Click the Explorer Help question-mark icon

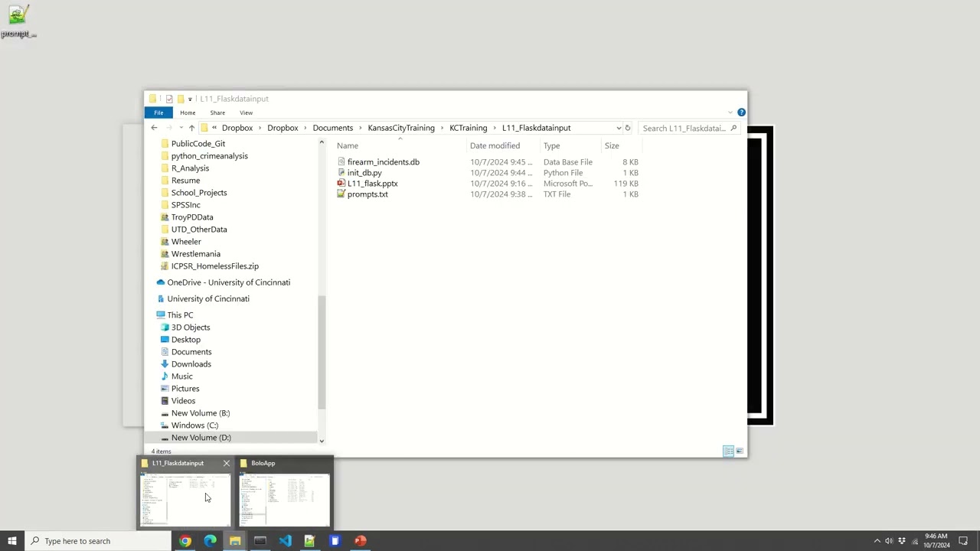click(741, 112)
